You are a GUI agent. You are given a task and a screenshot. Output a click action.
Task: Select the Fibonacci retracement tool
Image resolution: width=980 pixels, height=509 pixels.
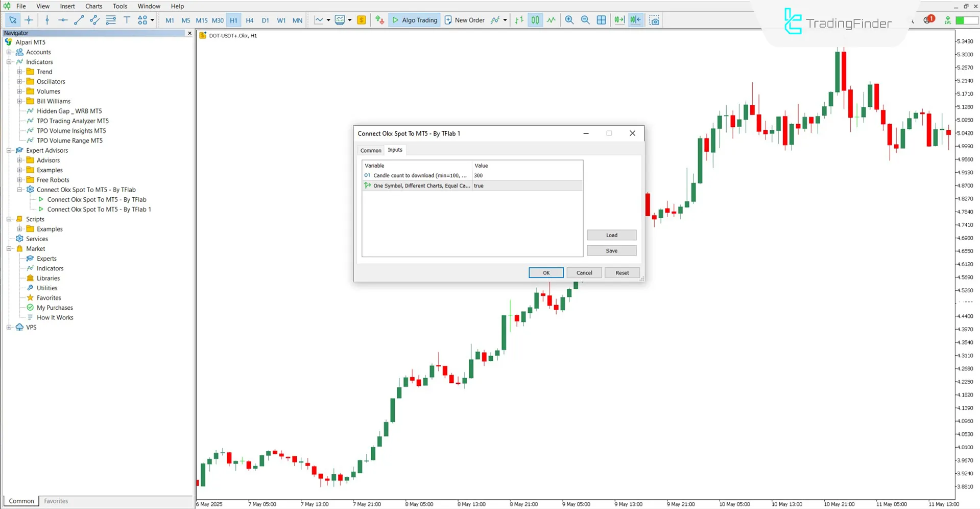coord(111,20)
